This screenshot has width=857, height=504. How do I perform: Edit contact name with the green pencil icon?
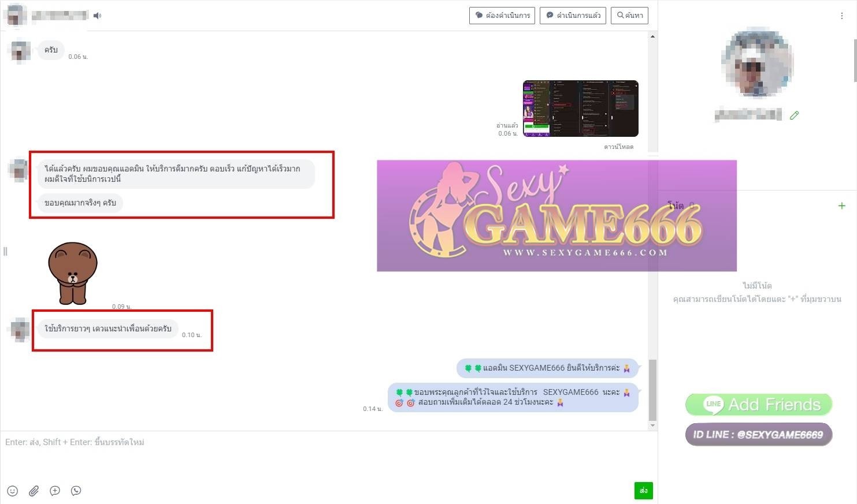pos(794,115)
